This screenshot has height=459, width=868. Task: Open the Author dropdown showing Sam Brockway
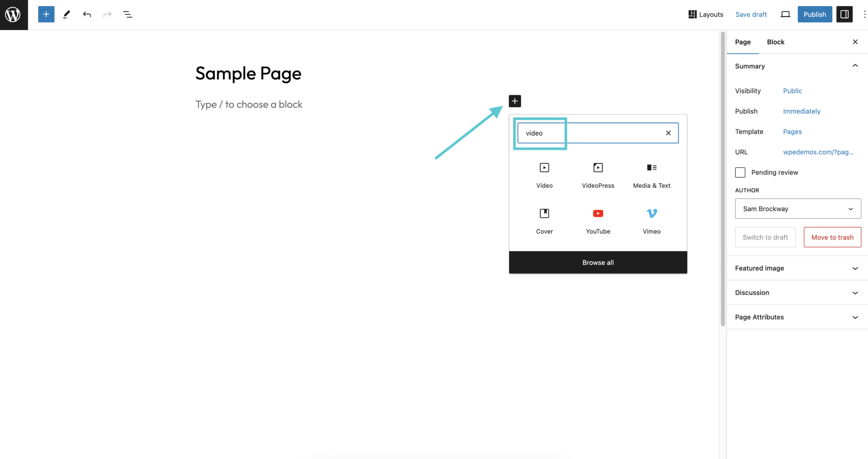(x=797, y=208)
